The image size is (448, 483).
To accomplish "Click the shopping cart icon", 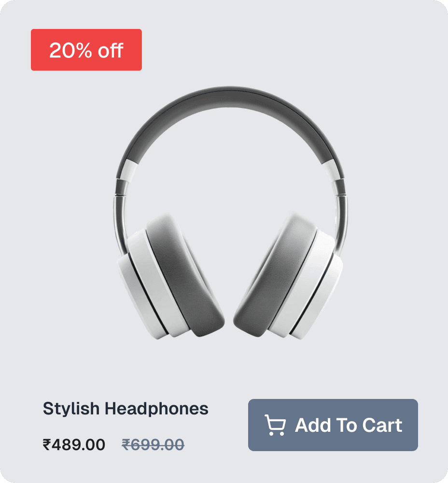I will 275,425.
